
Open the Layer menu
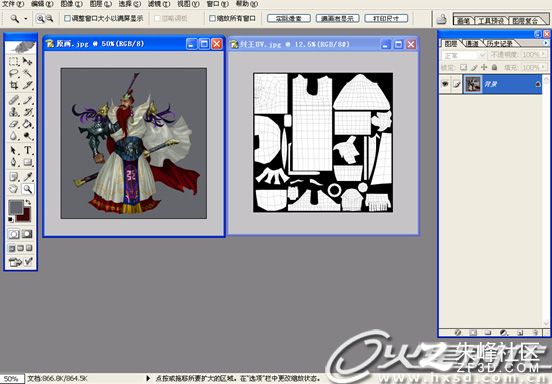[100, 4]
